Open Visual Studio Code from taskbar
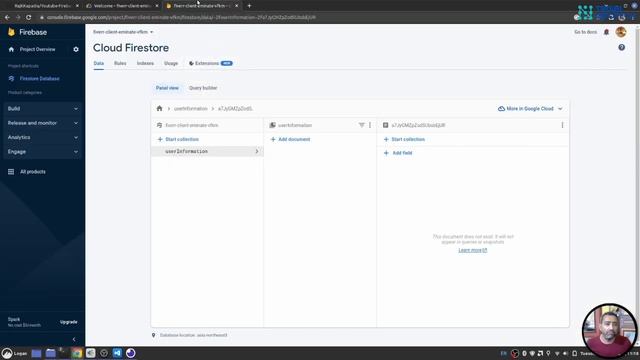Viewport: 640px width, 360px height. pos(117,353)
